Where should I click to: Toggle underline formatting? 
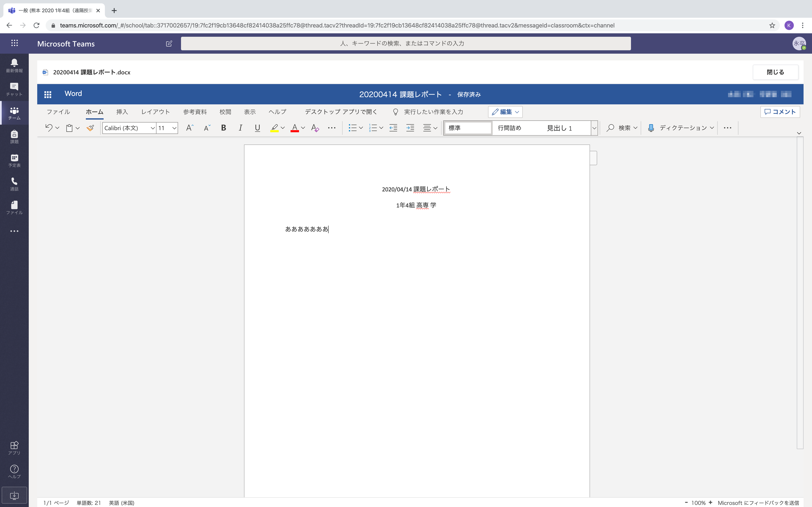coord(257,128)
